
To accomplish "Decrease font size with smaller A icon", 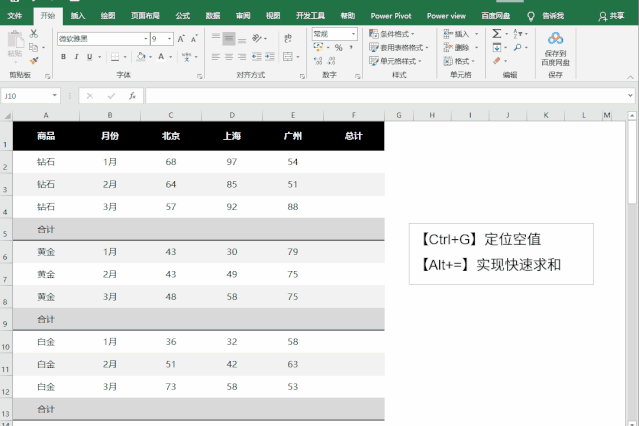I will (194, 39).
